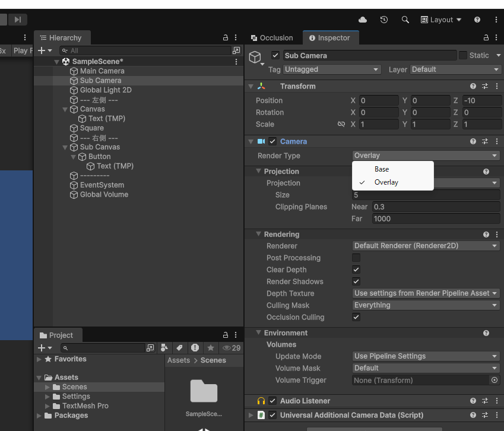Toggle the Static checkbox for Sub Camera

[463, 55]
